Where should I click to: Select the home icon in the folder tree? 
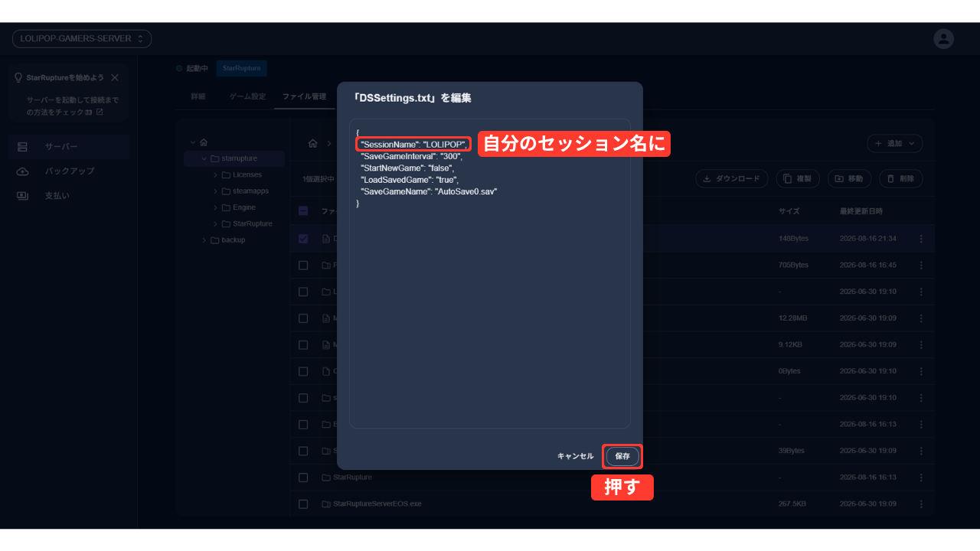[x=204, y=142]
